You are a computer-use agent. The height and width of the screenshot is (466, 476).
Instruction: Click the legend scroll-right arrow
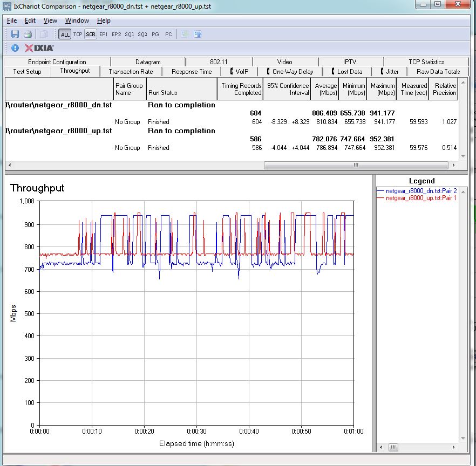[x=453, y=447]
